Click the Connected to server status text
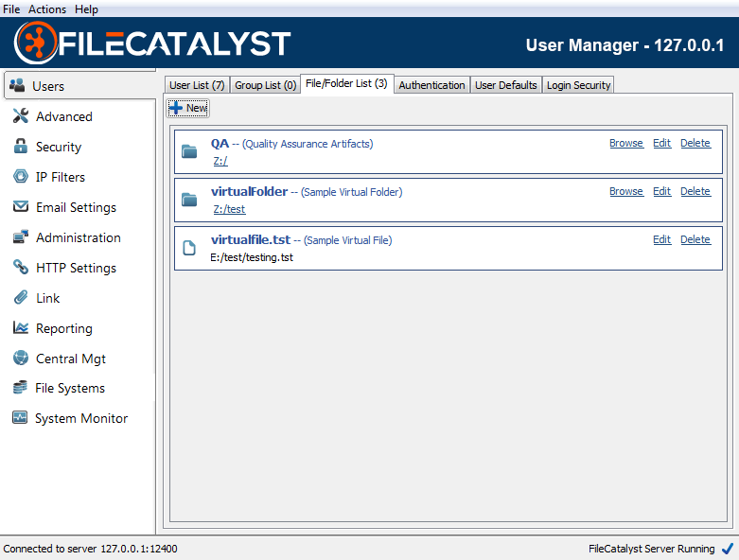The height and width of the screenshot is (560, 739). (90, 549)
